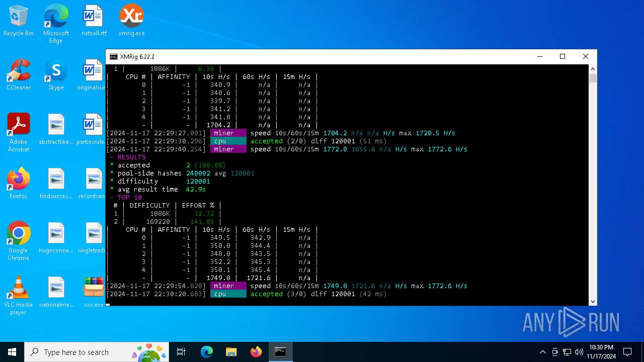The height and width of the screenshot is (362, 644).
Task: Click the console vertical scrollbar thumb
Action: [x=593, y=78]
